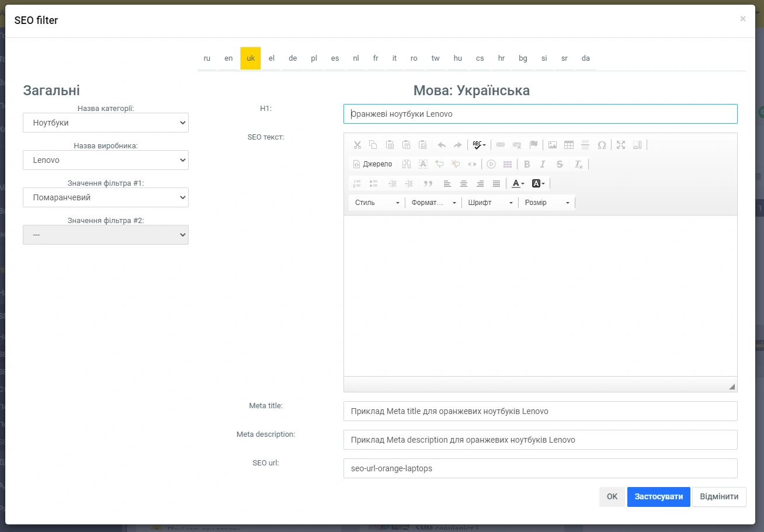
Task: Click the Джерело source button
Action: pos(373,164)
